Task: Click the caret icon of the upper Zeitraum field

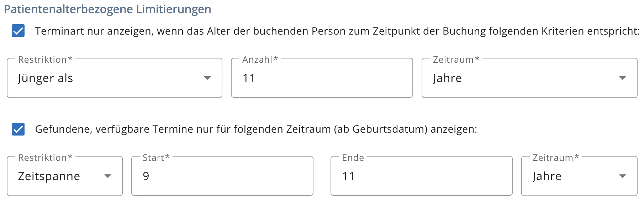Action: point(623,78)
